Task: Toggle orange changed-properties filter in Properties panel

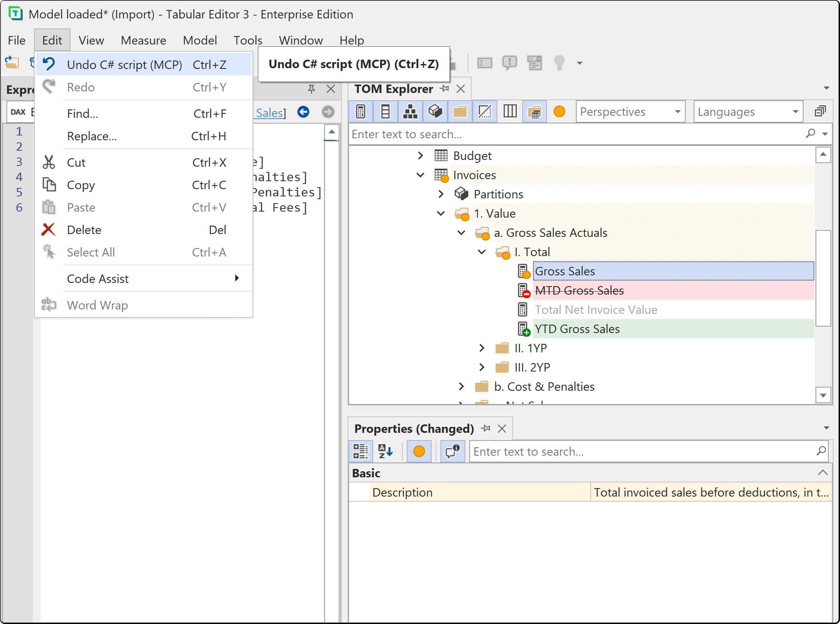Action: pyautogui.click(x=419, y=451)
